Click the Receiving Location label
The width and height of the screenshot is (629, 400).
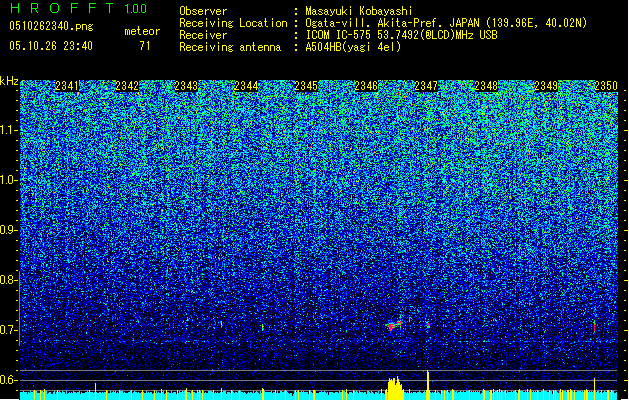233,23
